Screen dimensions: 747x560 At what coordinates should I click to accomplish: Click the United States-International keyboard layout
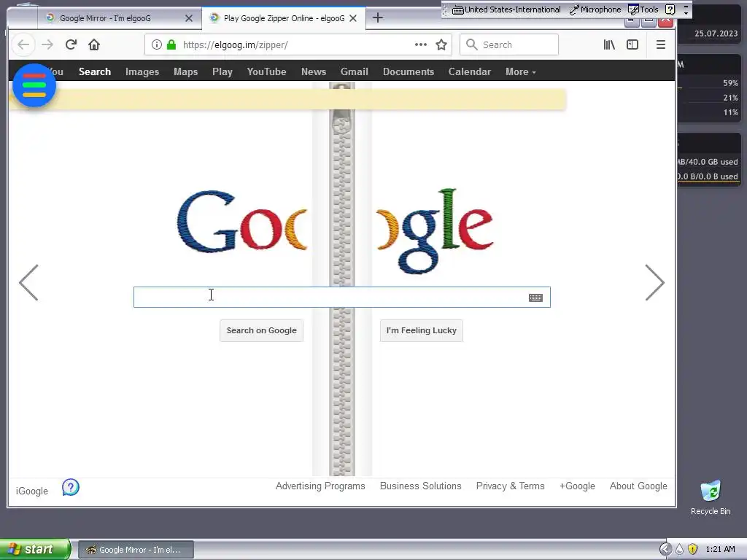[506, 9]
